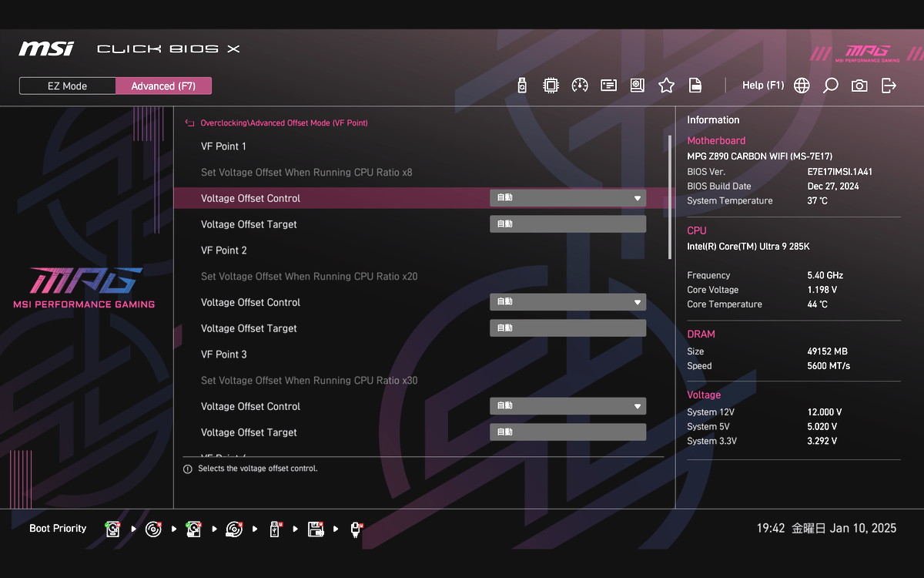Screen dimensions: 924x578
Task: Select the 'VF Point 2' heading
Action: coord(224,250)
